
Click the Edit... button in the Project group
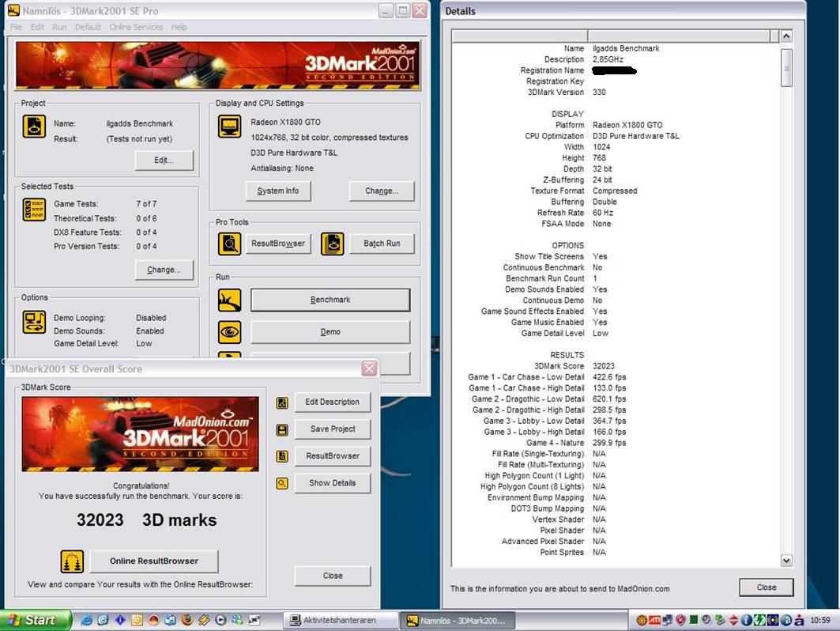(164, 161)
